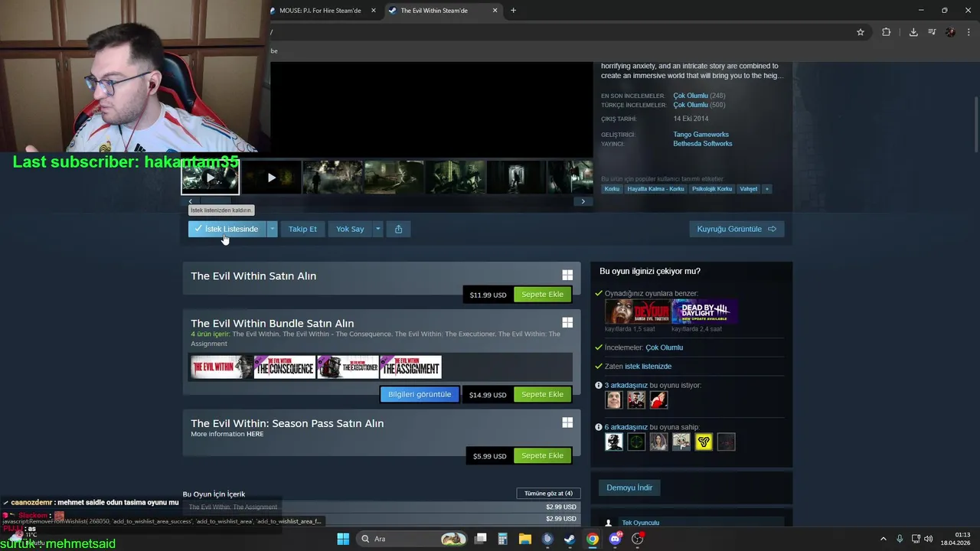Click the Psikolojik Korku tag
The width and height of the screenshot is (980, 551).
[712, 189]
